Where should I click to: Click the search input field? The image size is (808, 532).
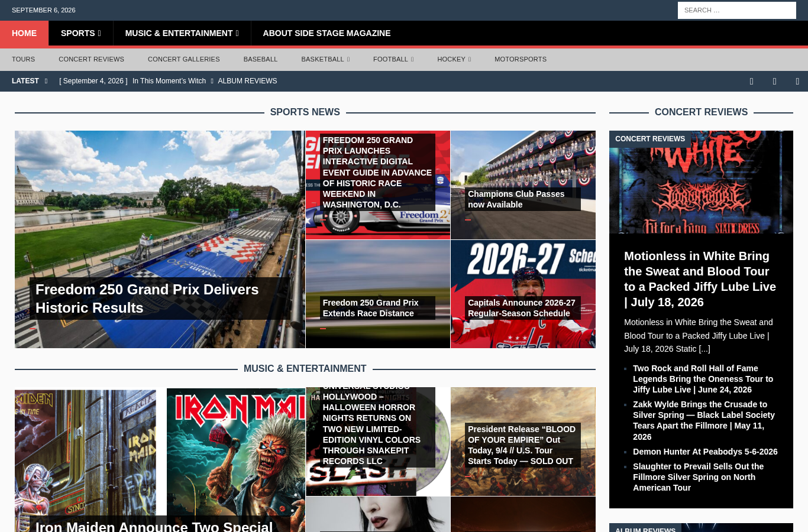click(x=737, y=10)
